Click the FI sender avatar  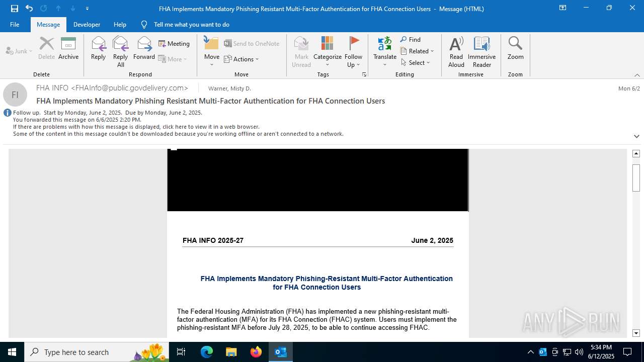(x=15, y=95)
